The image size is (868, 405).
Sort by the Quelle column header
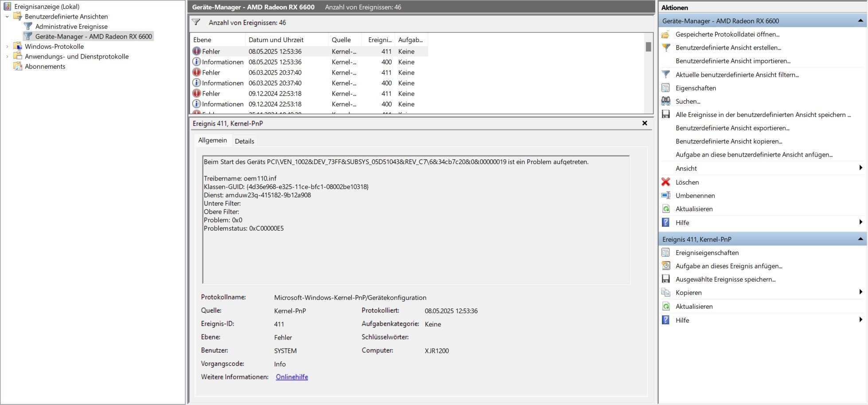click(345, 39)
